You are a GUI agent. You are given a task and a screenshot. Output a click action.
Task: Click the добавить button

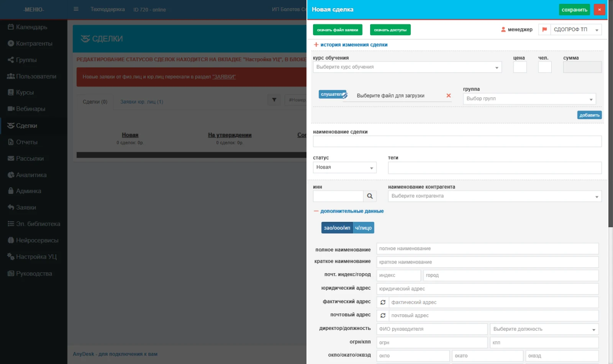click(589, 115)
